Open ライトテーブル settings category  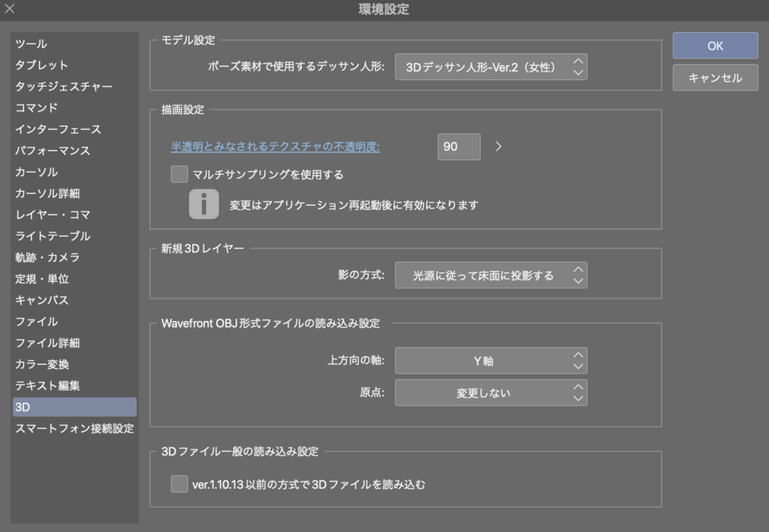tap(74, 236)
